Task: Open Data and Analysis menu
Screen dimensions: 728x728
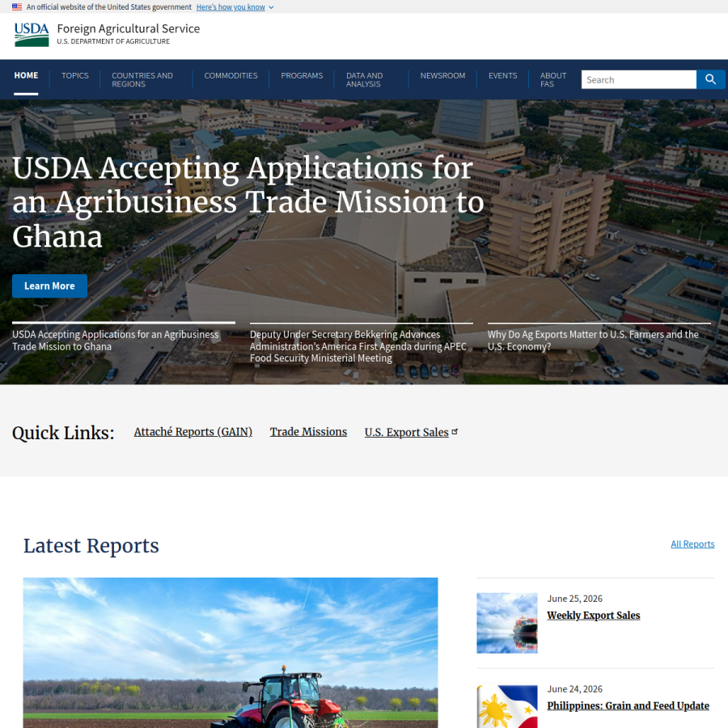Action: click(x=365, y=79)
